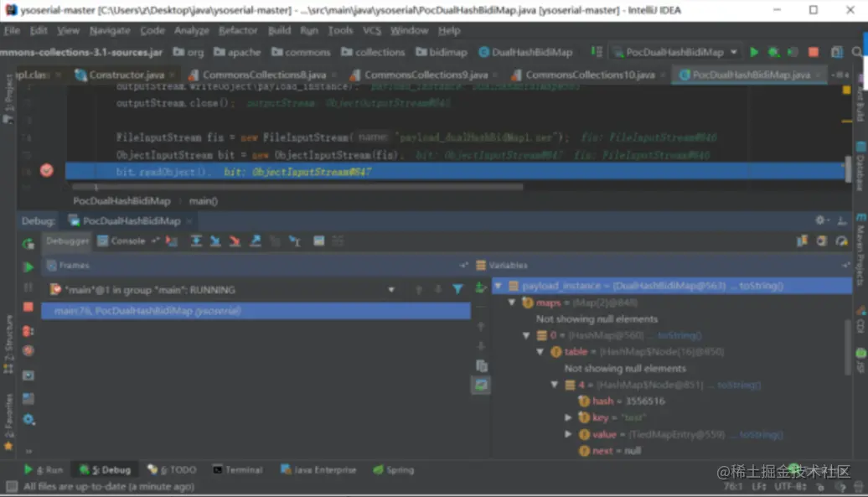Start debugging with the green bug icon
Viewport: 868px width, 497px height.
773,52
